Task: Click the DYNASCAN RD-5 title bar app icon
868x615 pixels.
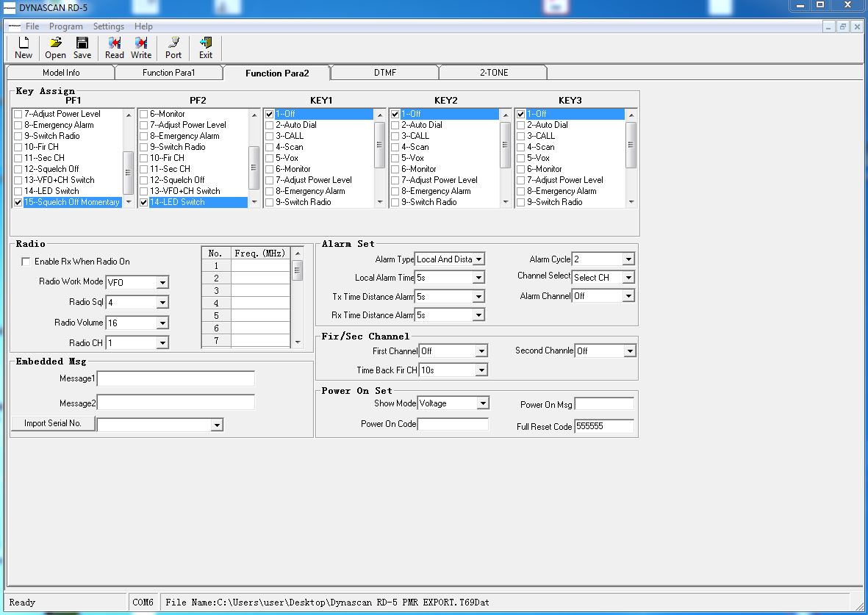Action: (x=10, y=8)
